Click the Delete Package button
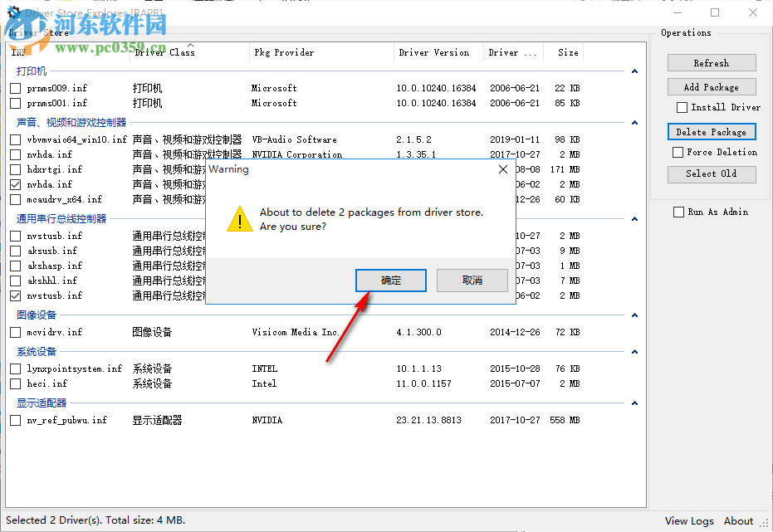The width and height of the screenshot is (773, 532). (x=711, y=131)
